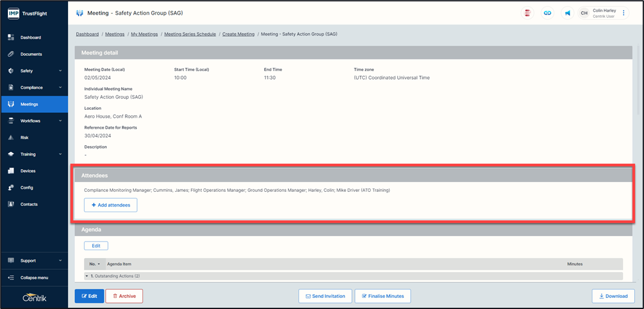Screen dimensions: 644x309
Task: Select Dashboard in the sidebar menu
Action: [x=31, y=37]
